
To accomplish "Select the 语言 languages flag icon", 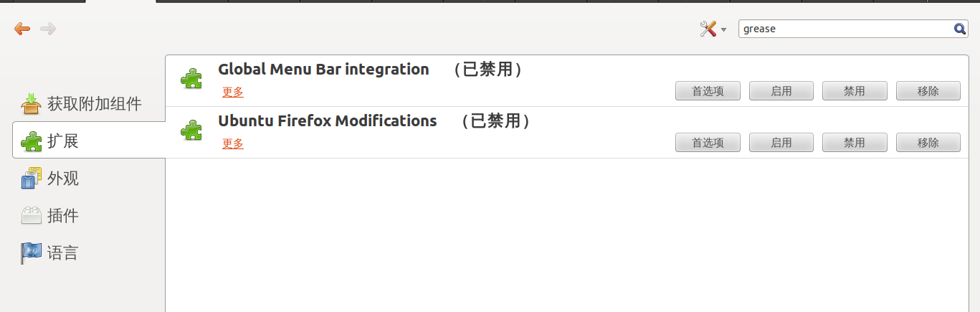I will (32, 252).
